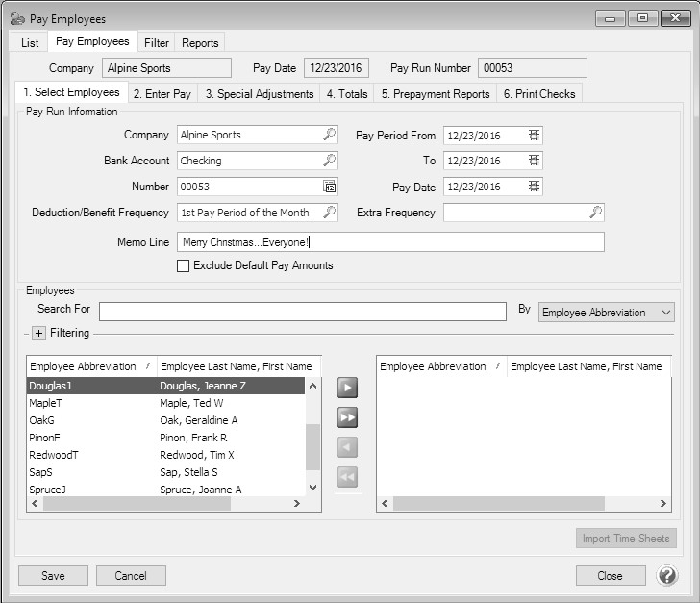Switch to the Reports tab
The image size is (700, 603).
(200, 43)
